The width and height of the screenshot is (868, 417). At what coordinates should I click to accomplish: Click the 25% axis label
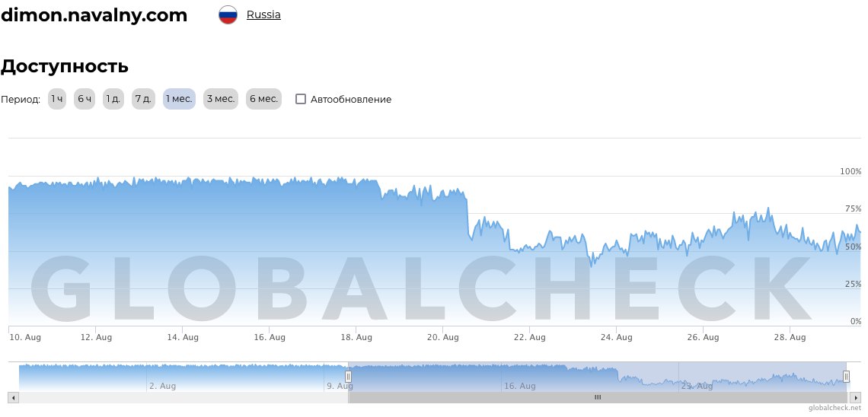click(x=853, y=284)
